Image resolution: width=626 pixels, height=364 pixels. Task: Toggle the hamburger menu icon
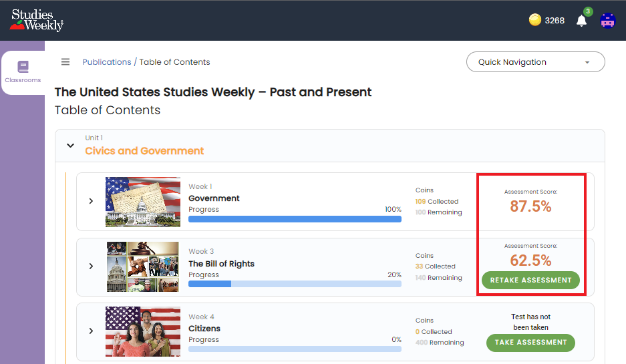(65, 62)
